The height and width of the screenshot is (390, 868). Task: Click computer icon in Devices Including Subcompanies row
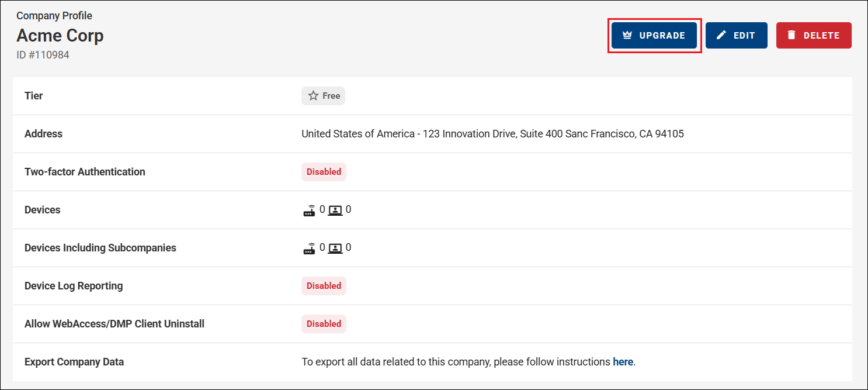click(335, 249)
